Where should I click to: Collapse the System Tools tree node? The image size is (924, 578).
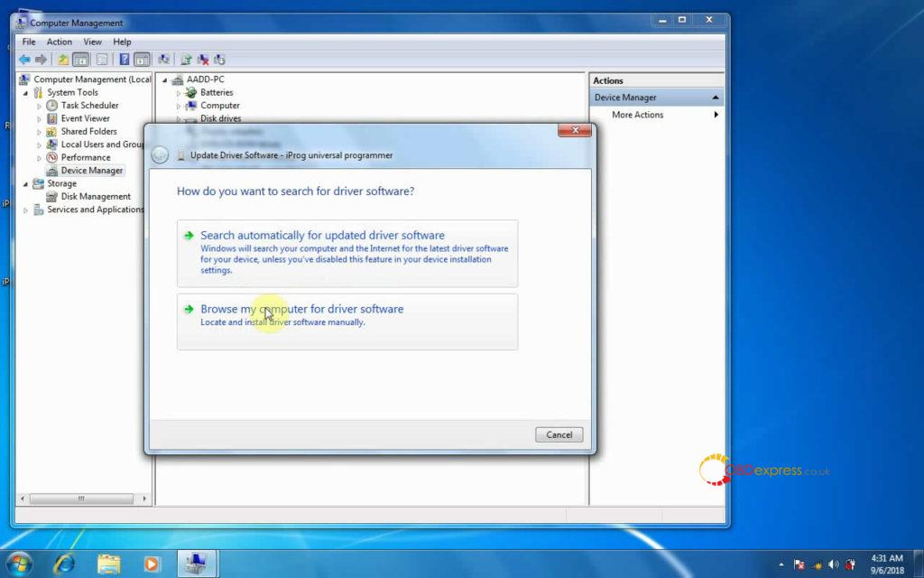[25, 93]
